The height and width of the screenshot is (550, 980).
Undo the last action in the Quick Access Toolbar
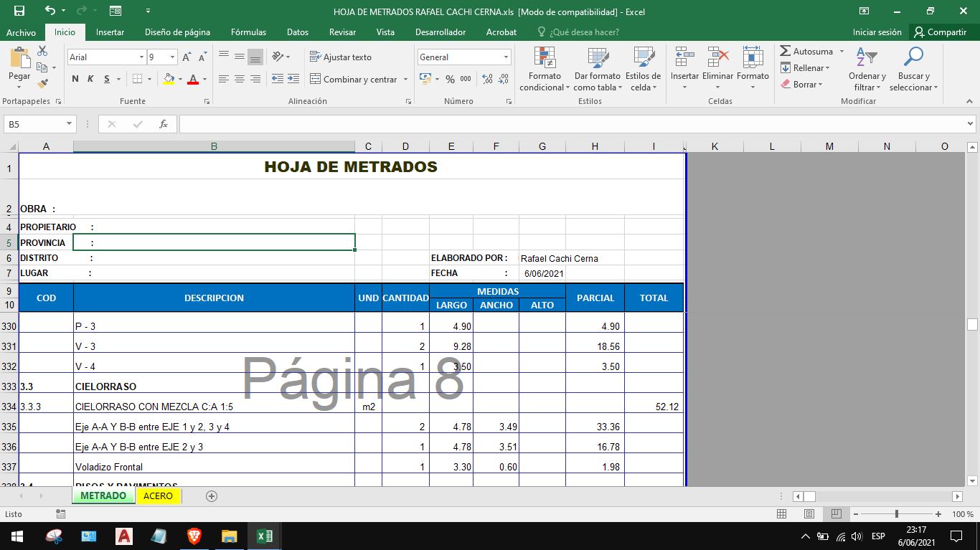(50, 11)
